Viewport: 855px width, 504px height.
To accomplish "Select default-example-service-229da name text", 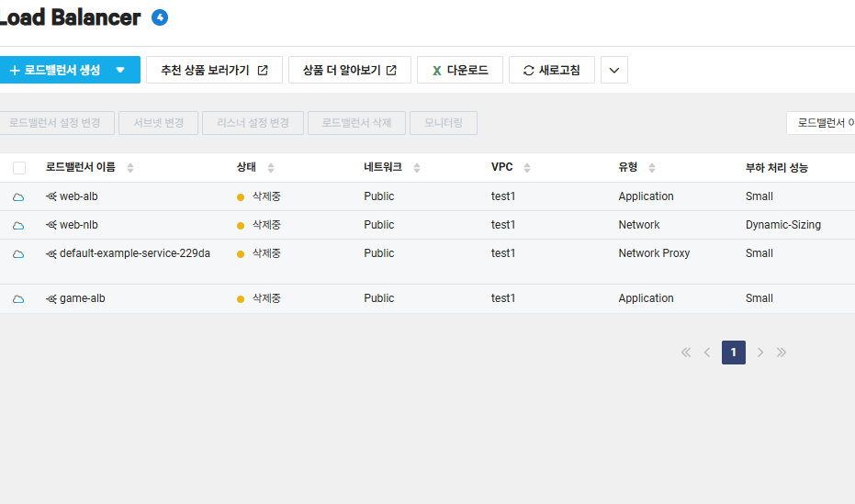I will (x=135, y=252).
